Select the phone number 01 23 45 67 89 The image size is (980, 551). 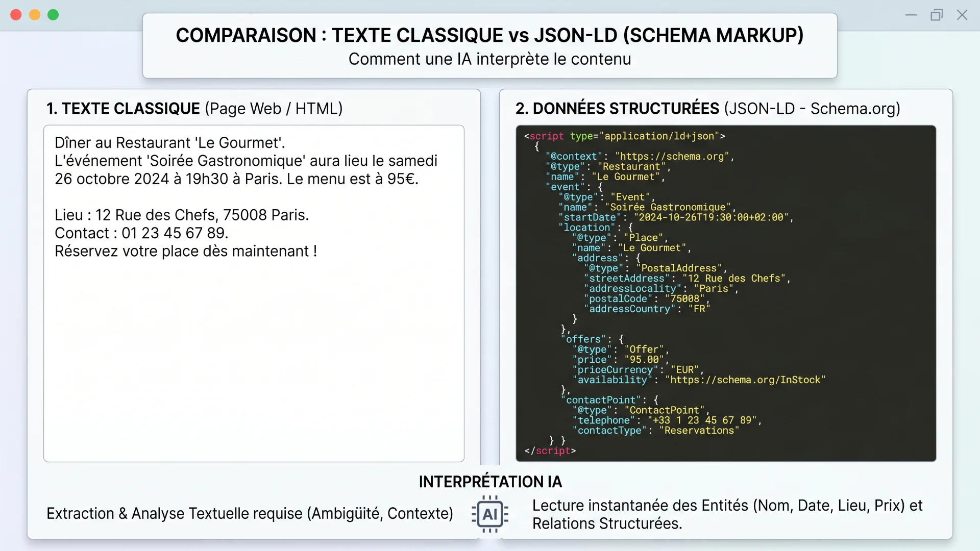tap(174, 233)
